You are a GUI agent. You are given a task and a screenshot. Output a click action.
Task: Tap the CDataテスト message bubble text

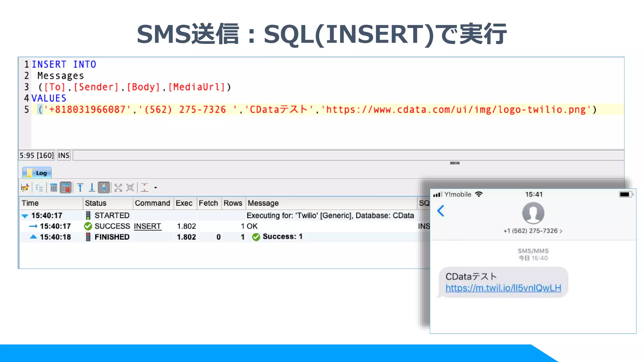[471, 277]
